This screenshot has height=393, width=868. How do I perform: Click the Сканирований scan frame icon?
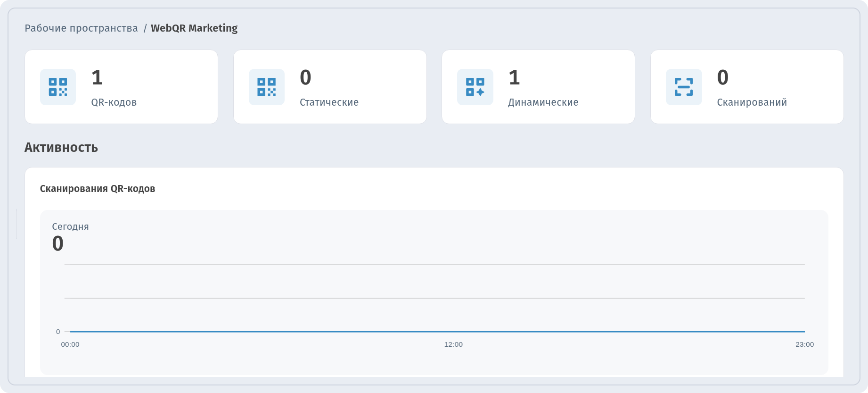(x=684, y=87)
